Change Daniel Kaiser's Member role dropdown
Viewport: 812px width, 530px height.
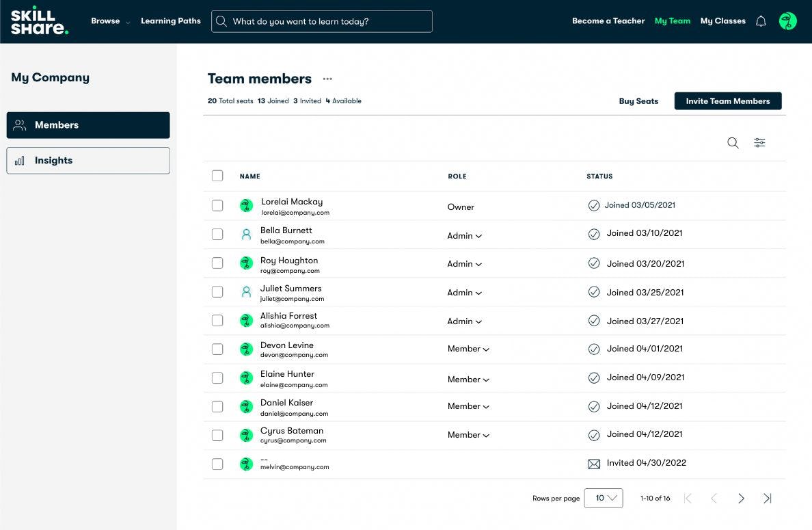pos(469,406)
